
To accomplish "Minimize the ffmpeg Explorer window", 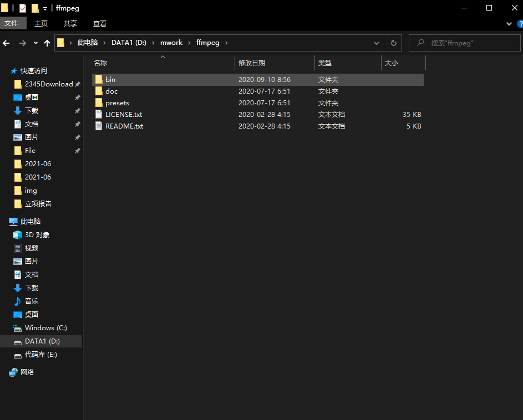I will point(464,8).
